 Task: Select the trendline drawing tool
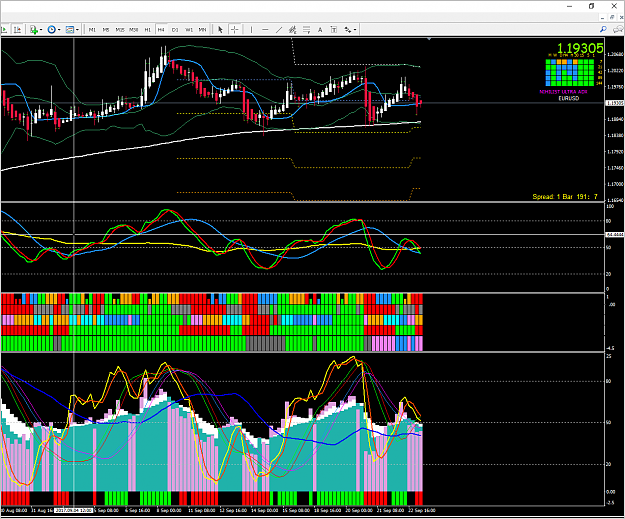pos(279,29)
